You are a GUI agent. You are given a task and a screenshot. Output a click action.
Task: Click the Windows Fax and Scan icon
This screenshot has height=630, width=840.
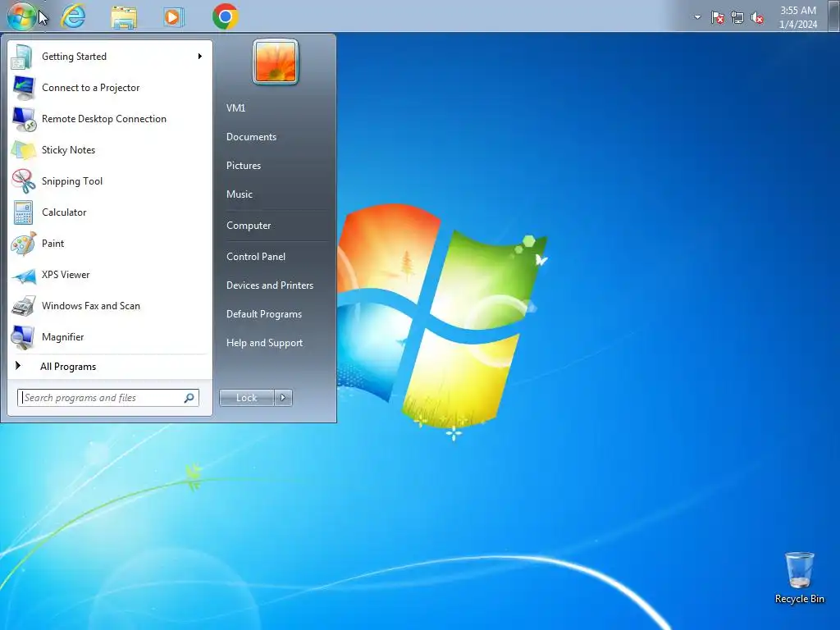[24, 306]
